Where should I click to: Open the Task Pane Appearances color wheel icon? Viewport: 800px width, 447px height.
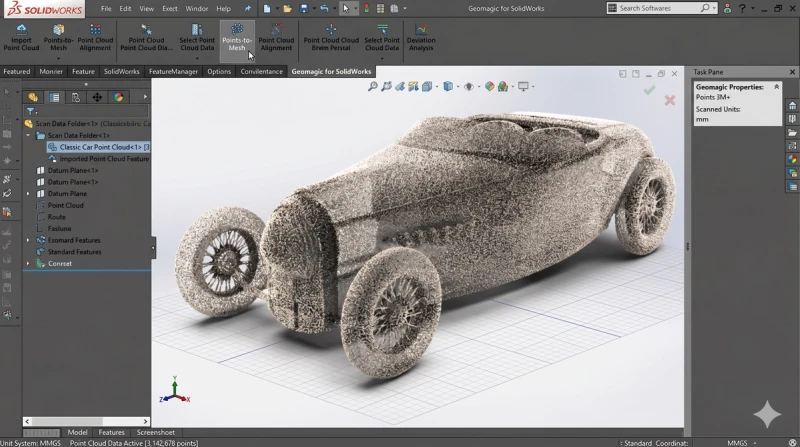tap(792, 159)
